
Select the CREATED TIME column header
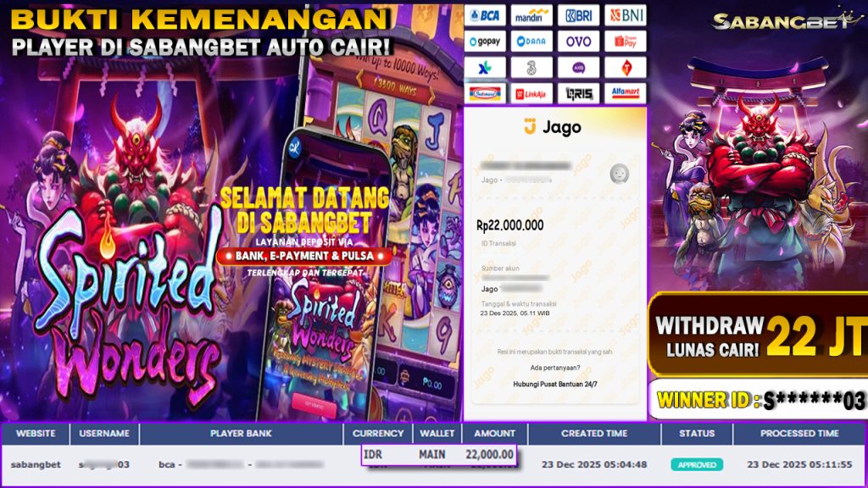594,434
